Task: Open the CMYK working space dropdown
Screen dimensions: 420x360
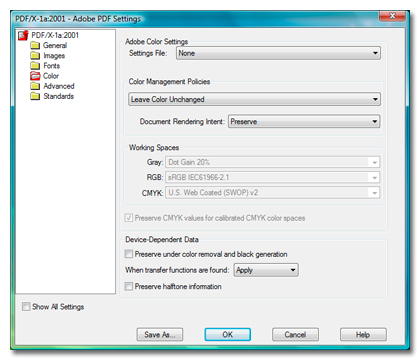Action: tap(273, 193)
